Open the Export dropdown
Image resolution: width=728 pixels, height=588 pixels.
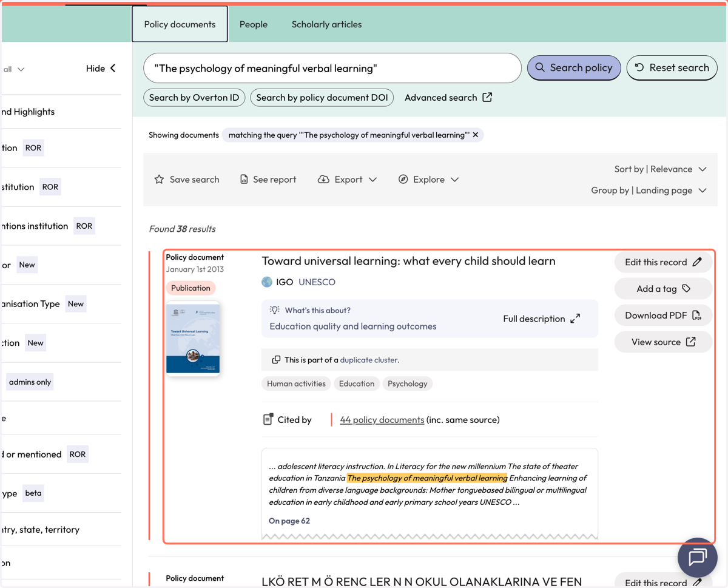click(347, 179)
